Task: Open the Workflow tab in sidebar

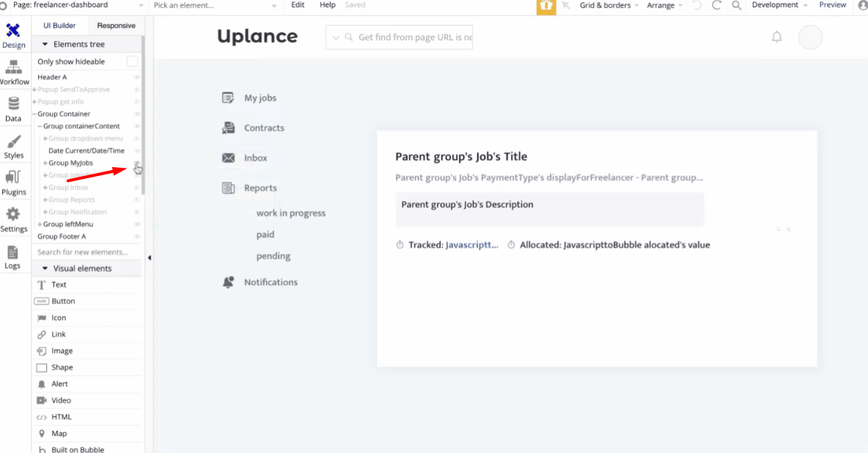Action: coord(14,72)
